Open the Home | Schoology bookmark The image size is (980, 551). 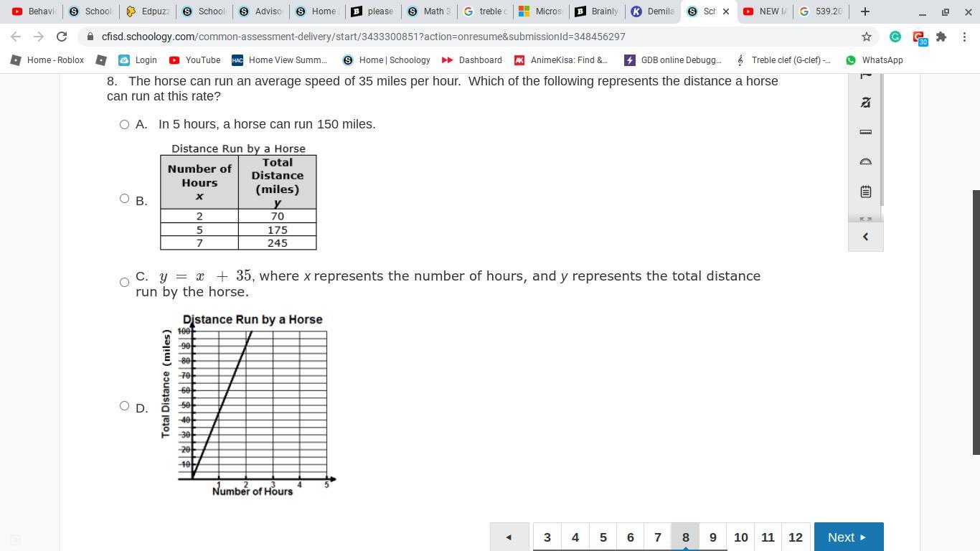coord(387,60)
